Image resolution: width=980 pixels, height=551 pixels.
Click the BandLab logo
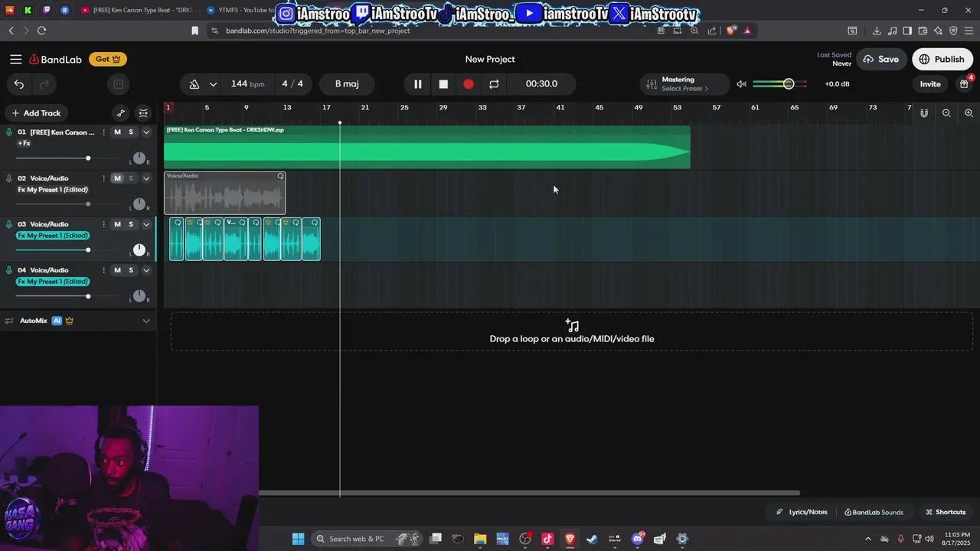pyautogui.click(x=55, y=59)
